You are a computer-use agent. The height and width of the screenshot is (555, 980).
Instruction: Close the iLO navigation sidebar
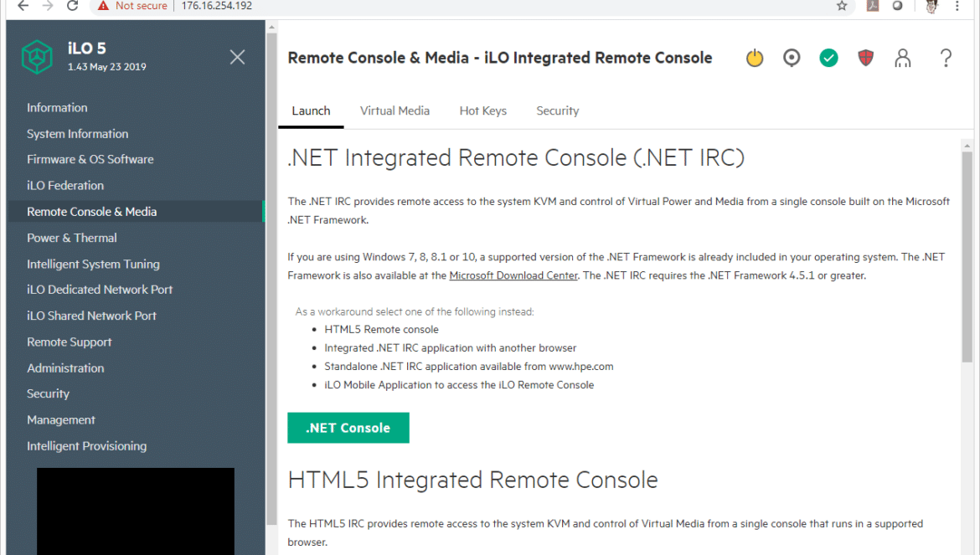(x=238, y=58)
